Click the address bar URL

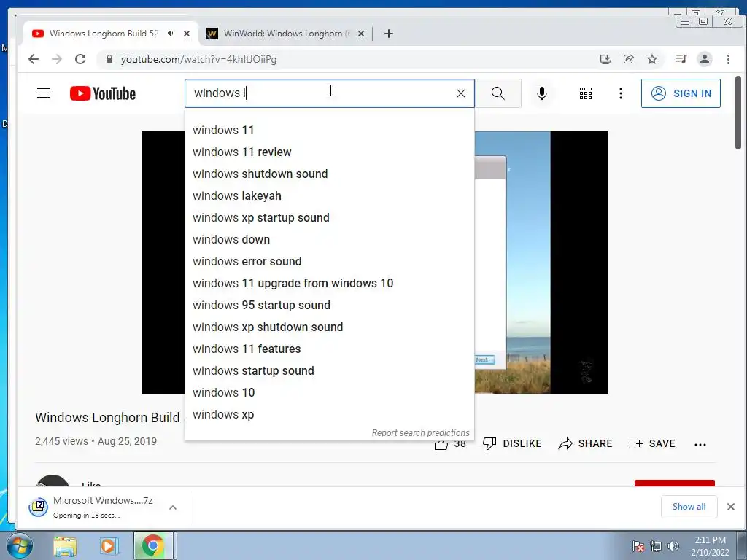(198, 59)
